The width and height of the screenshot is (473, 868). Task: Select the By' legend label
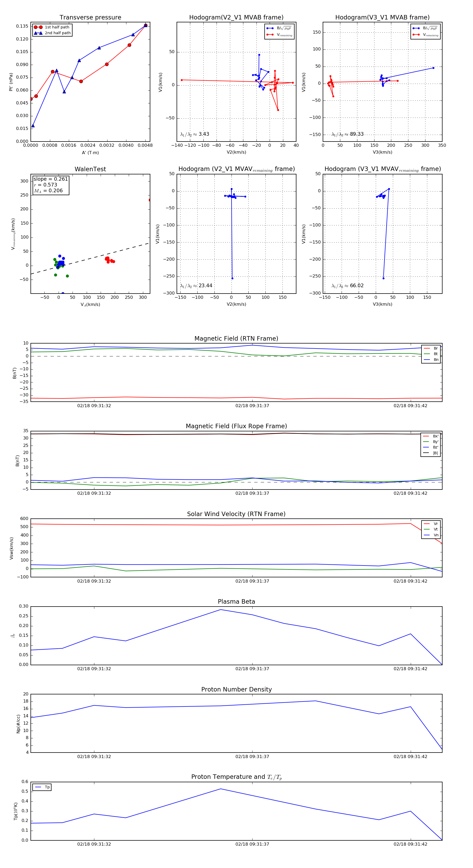click(436, 442)
